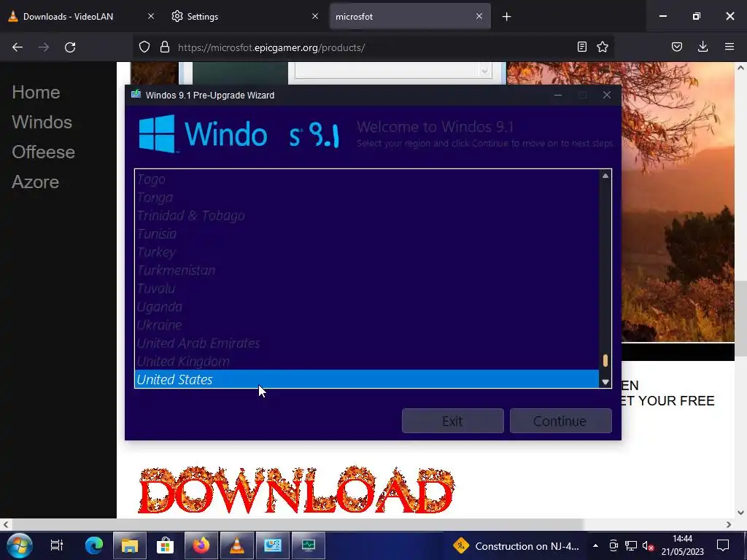Select Turkey in the region list
Screen dimensions: 747x560
pyautogui.click(x=366, y=252)
